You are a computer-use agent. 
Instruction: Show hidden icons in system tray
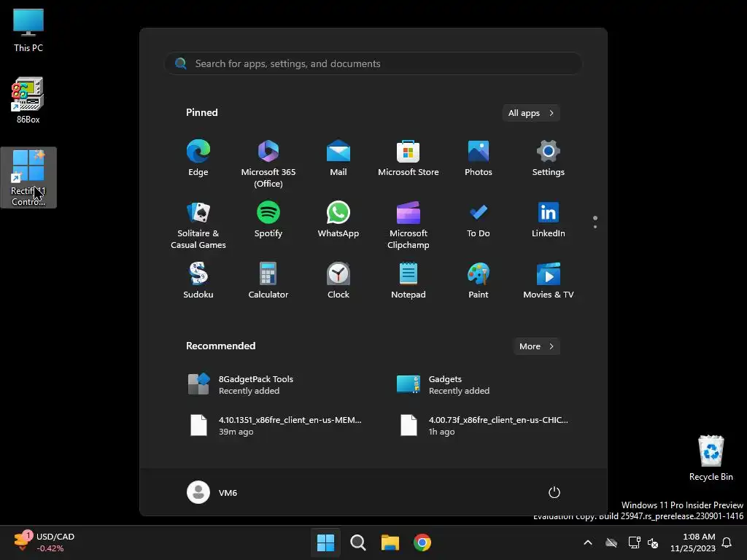tap(588, 542)
